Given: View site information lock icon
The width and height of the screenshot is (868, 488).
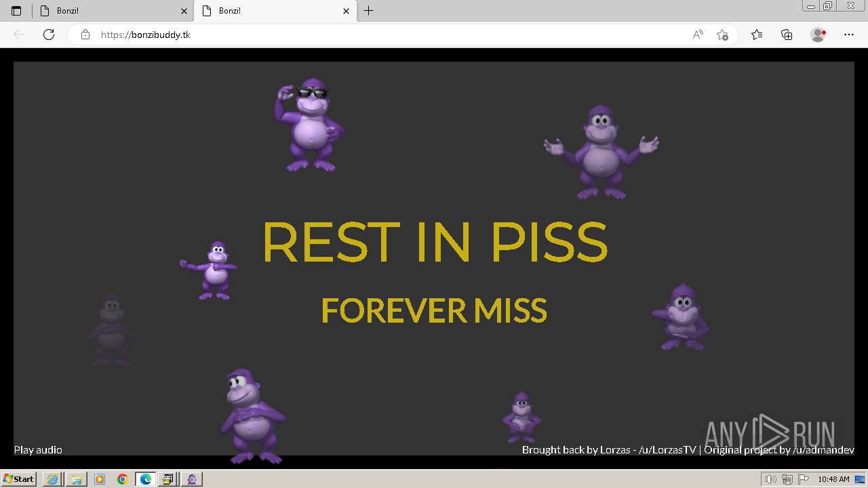Looking at the screenshot, I should pyautogui.click(x=85, y=35).
